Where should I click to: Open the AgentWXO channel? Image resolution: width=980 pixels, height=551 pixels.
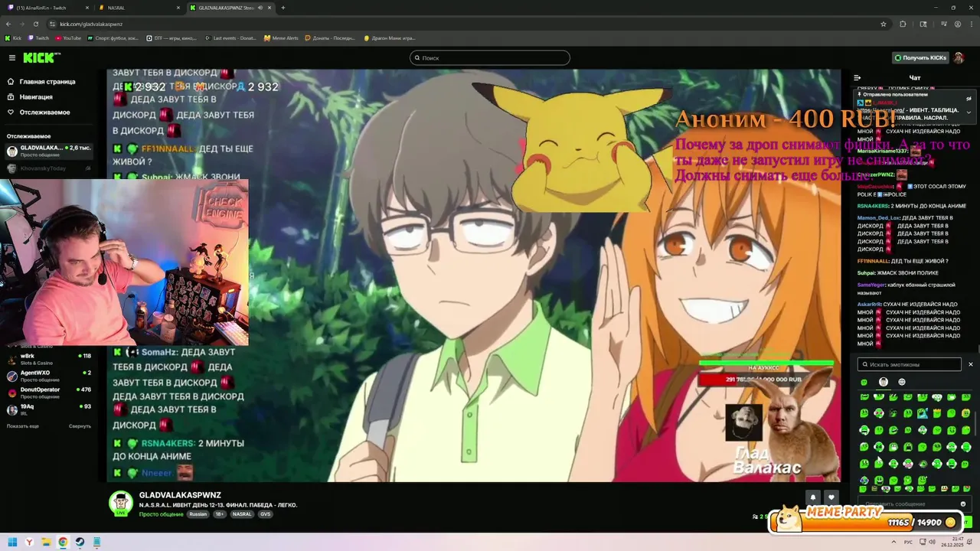(47, 375)
